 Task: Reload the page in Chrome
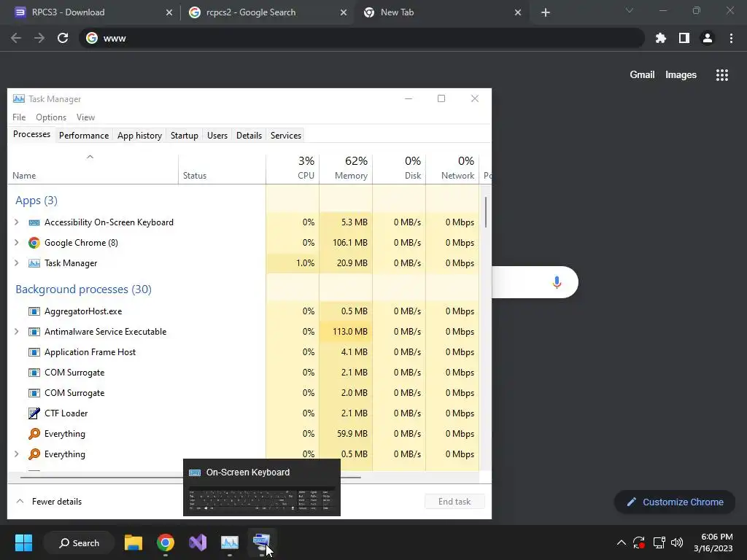[x=63, y=38]
